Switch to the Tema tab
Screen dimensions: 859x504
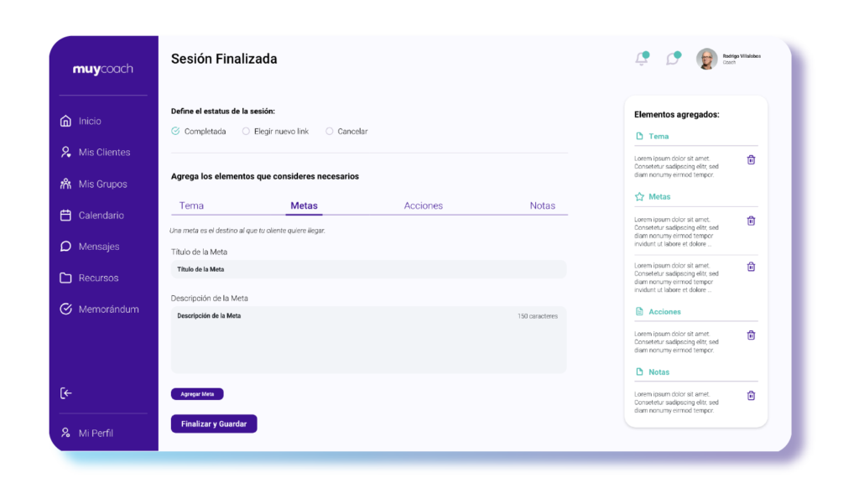pos(191,205)
